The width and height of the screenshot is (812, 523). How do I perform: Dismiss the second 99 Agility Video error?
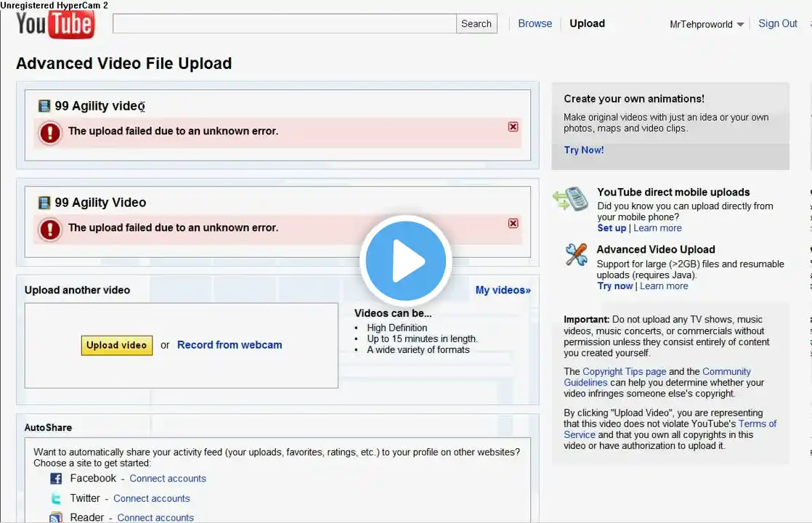tap(513, 223)
